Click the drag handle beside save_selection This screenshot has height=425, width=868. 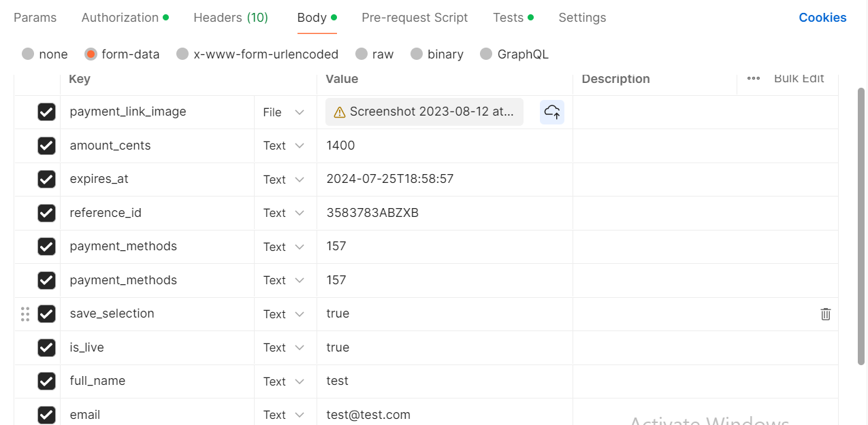25,314
